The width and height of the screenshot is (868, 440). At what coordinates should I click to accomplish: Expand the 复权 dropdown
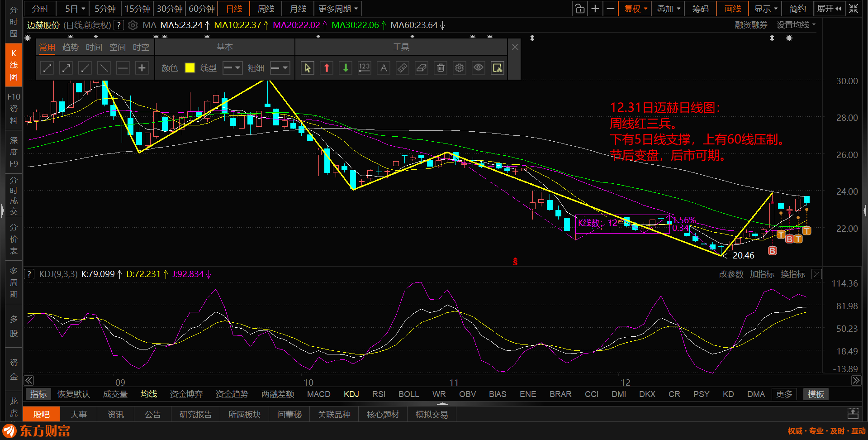[x=636, y=9]
